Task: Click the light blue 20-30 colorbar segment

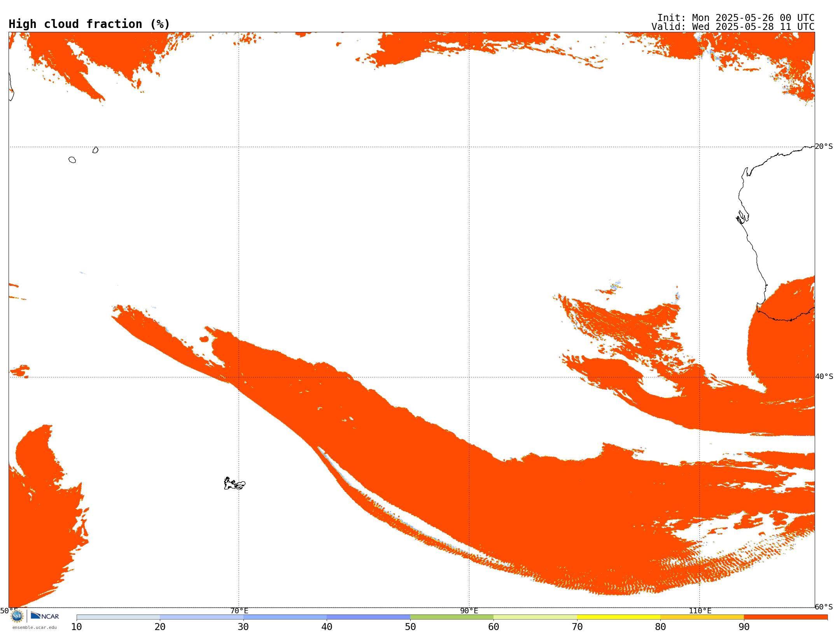Action: click(x=201, y=617)
